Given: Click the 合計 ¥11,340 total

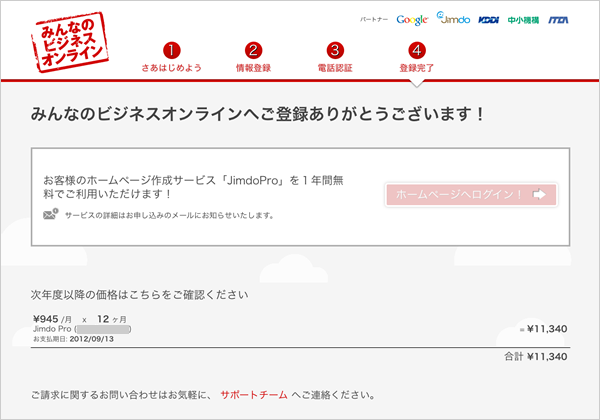Looking at the screenshot, I should 536,357.
